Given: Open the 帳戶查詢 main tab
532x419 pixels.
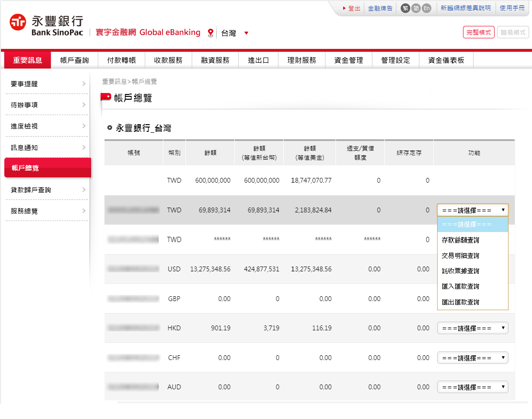Looking at the screenshot, I should (x=75, y=60).
